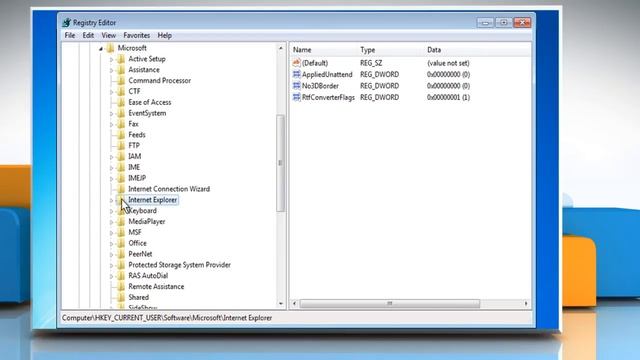This screenshot has height=360, width=640.
Task: Open the Favorites menu
Action: coord(137,36)
